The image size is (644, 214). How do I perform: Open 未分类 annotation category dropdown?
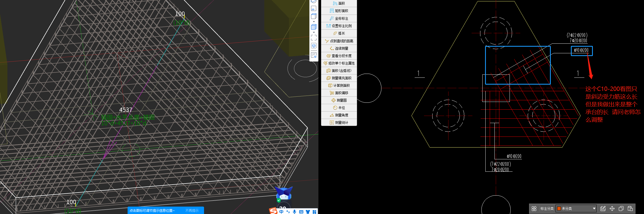tap(576, 209)
